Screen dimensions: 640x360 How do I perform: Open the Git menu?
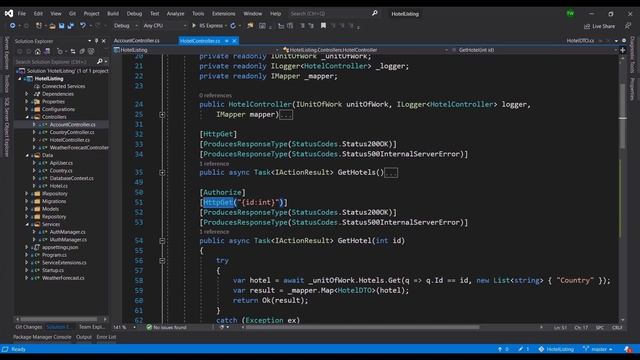coord(72,13)
